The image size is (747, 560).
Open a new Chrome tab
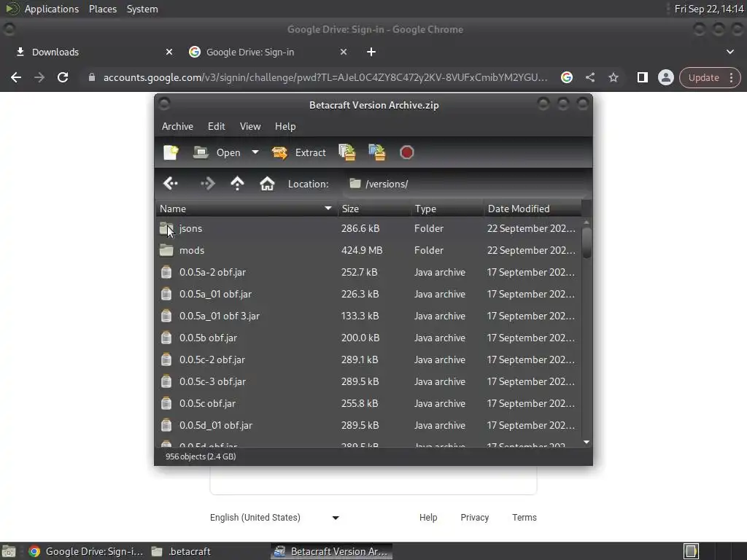(371, 52)
